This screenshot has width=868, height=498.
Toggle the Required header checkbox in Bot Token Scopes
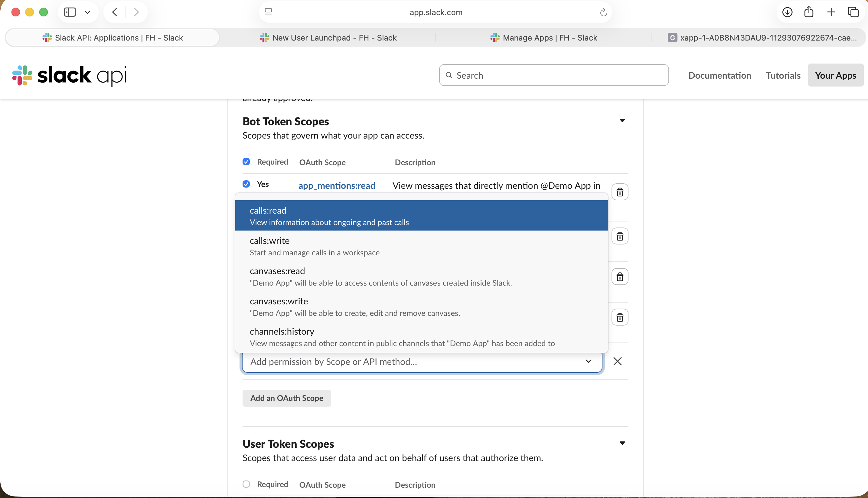[x=246, y=162]
